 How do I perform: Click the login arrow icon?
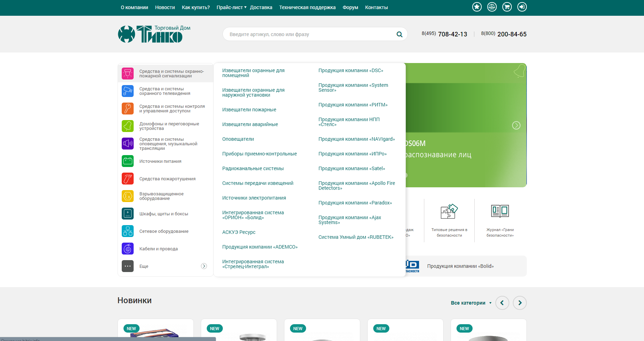click(522, 7)
